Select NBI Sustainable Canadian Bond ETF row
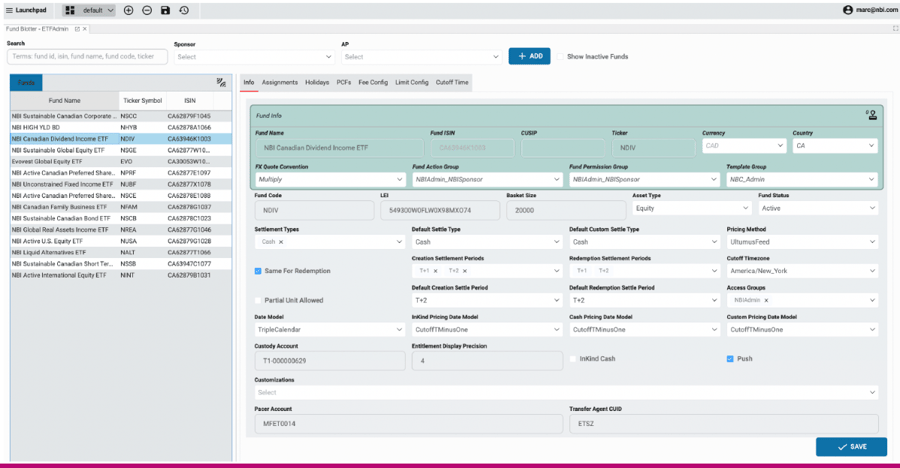The width and height of the screenshot is (900, 468). (x=121, y=219)
